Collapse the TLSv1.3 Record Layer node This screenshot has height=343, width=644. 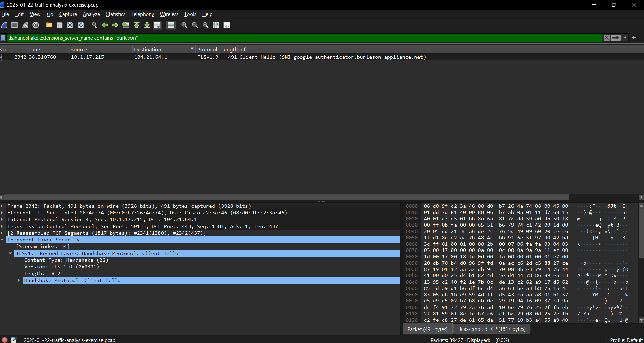(x=10, y=253)
